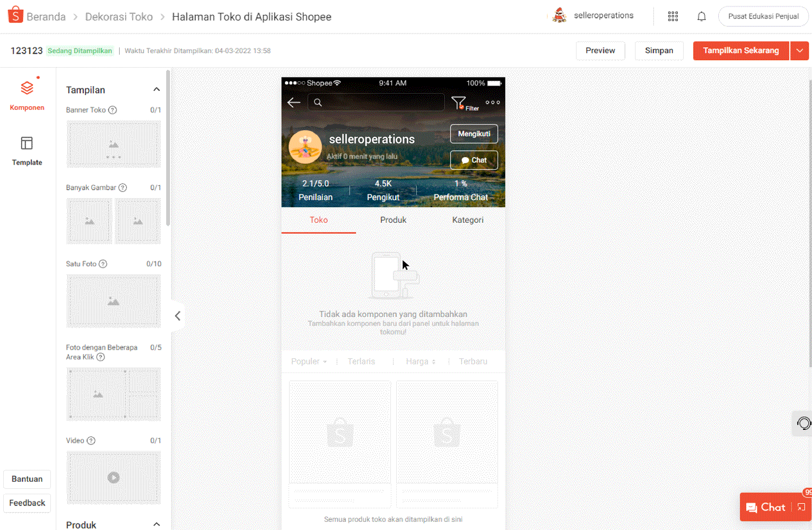This screenshot has height=530, width=812.
Task: Open the notifications bell
Action: click(x=702, y=16)
